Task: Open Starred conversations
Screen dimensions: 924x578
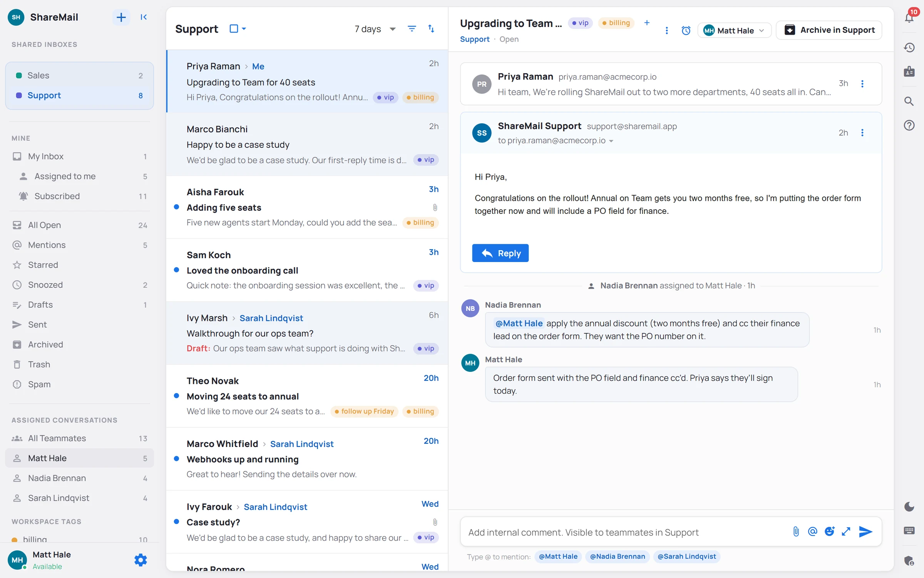Action: 80,265
